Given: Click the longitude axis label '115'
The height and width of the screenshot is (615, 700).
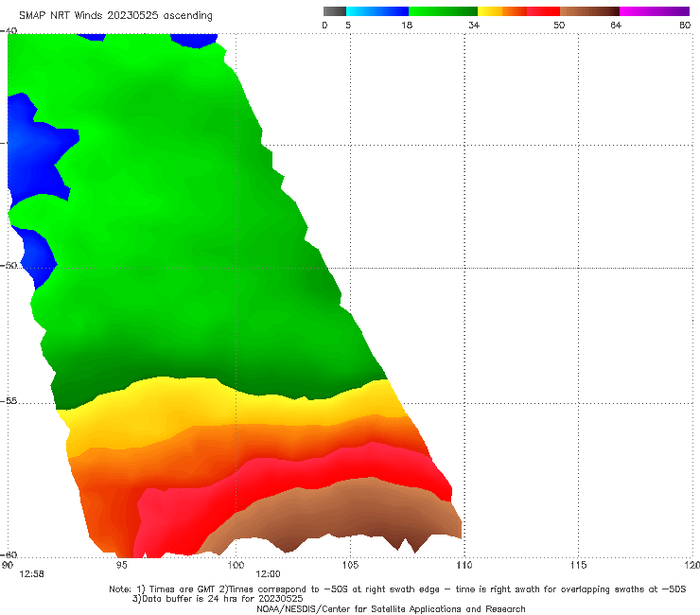Looking at the screenshot, I should click(579, 565).
